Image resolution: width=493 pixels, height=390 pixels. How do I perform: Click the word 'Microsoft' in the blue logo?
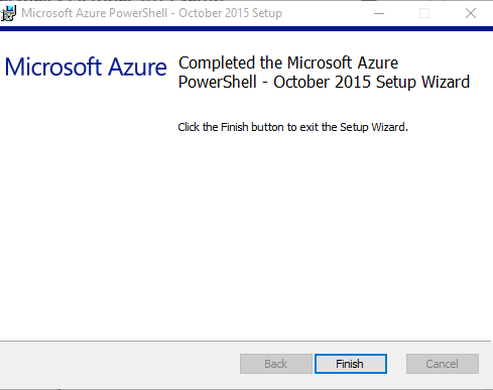(x=53, y=67)
